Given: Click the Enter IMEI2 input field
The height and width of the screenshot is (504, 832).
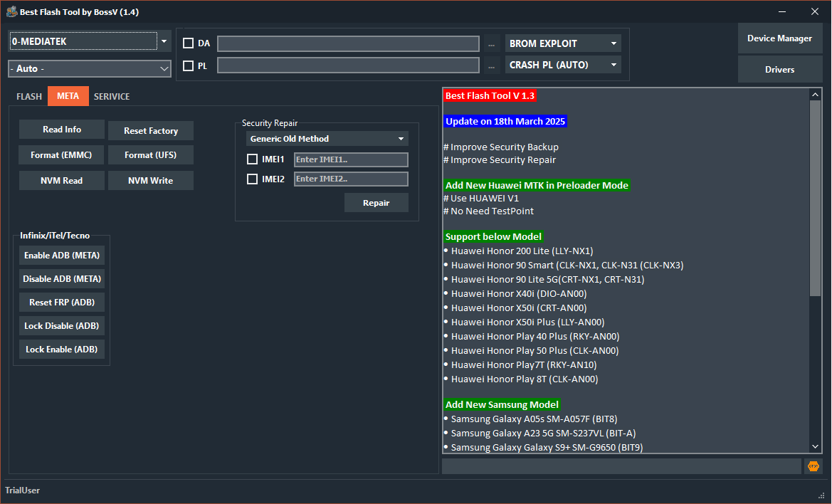Looking at the screenshot, I should [x=352, y=179].
